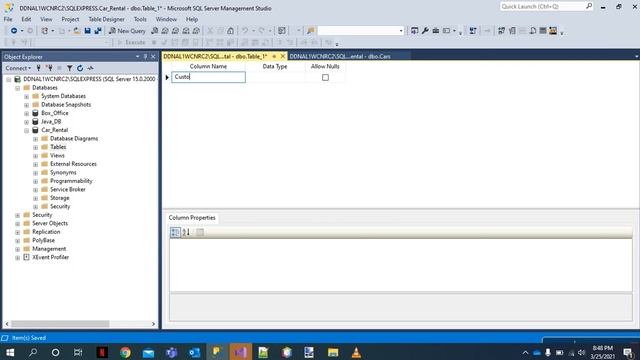Expand the Server Objects node
Screen dimensions: 640x360
[x=18, y=223]
